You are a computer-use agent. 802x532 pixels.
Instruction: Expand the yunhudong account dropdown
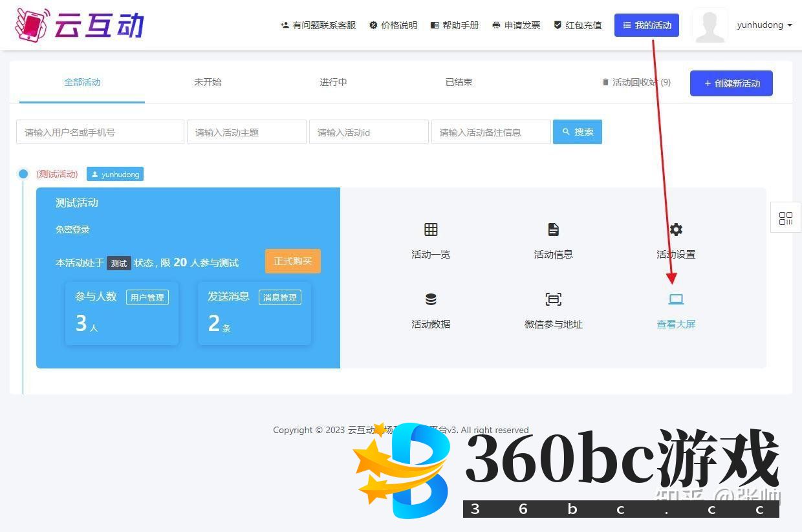[x=764, y=25]
